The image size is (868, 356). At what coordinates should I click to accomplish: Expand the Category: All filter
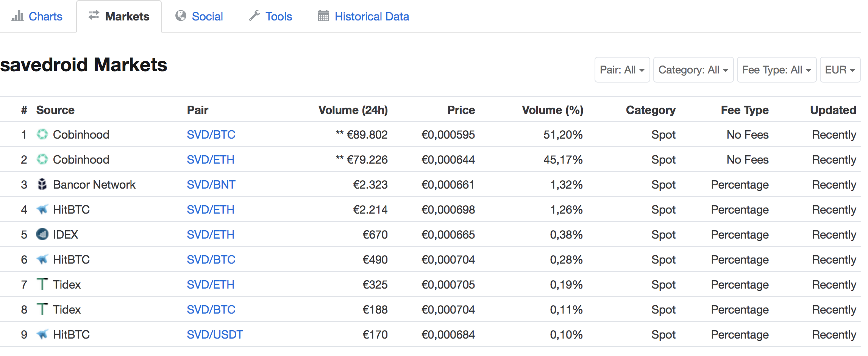tap(693, 70)
